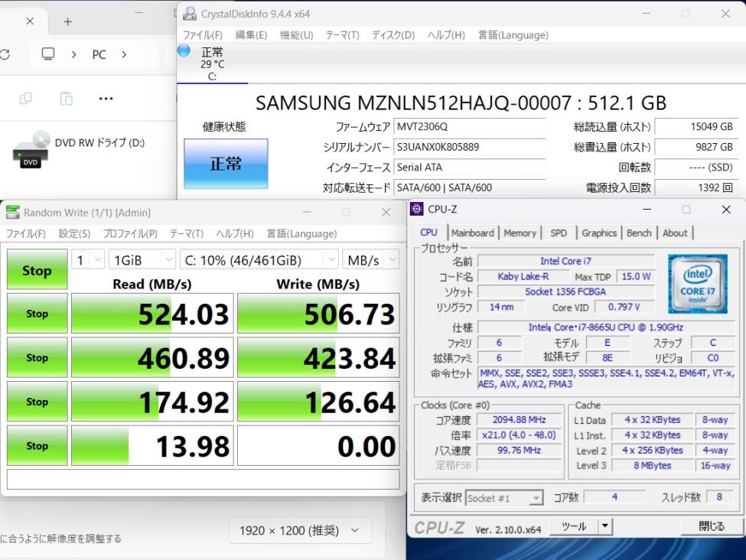Open the drive dropdown C: 10% (46/461GiB)
The image size is (746, 560).
tap(259, 260)
